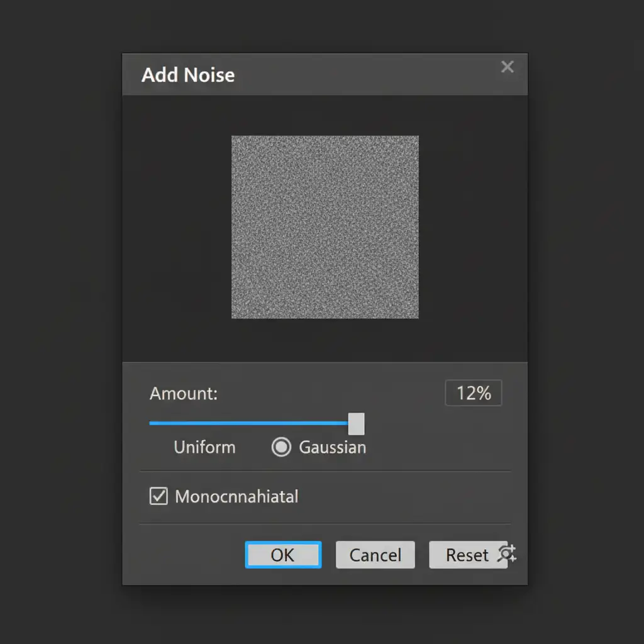Focus the 12% amount input field

click(473, 394)
